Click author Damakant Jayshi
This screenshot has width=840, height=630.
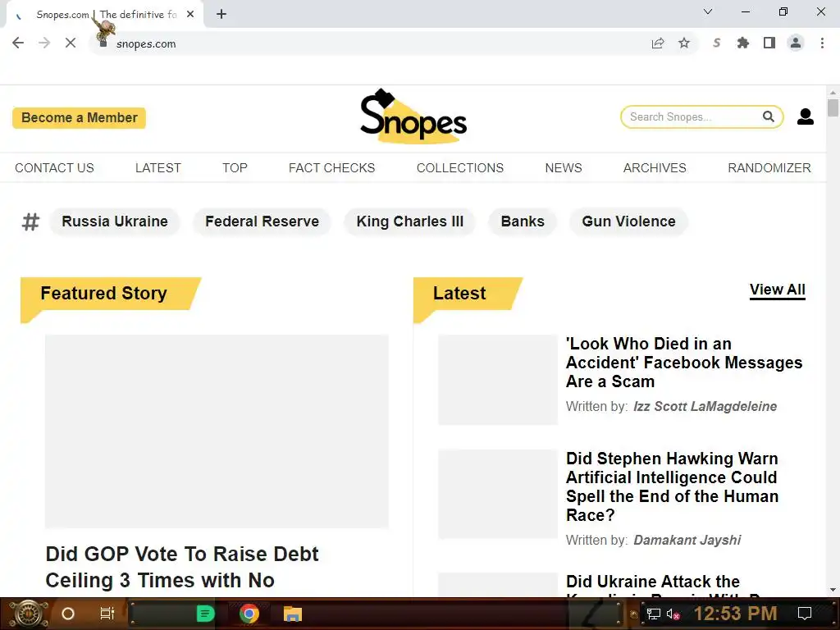(687, 540)
